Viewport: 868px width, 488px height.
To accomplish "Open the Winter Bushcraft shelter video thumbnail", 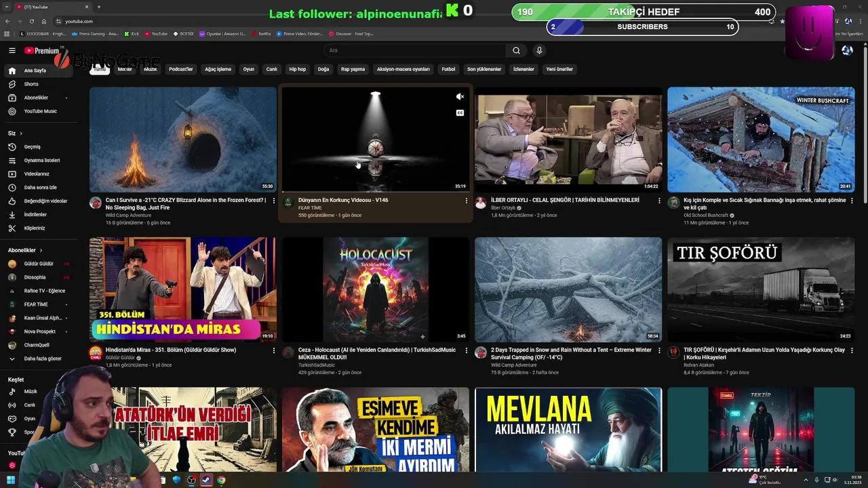I will (761, 140).
